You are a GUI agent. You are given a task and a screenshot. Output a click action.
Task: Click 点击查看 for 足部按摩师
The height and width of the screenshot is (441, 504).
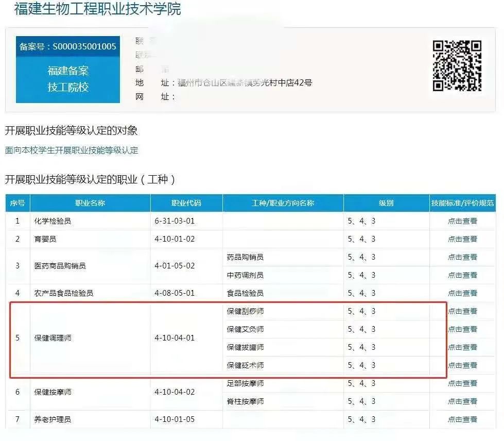pyautogui.click(x=462, y=383)
